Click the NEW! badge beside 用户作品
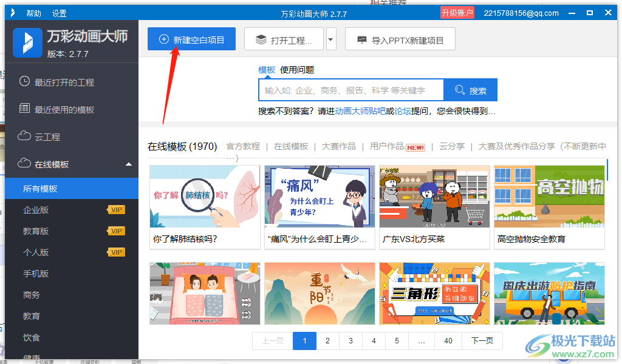 coord(415,148)
